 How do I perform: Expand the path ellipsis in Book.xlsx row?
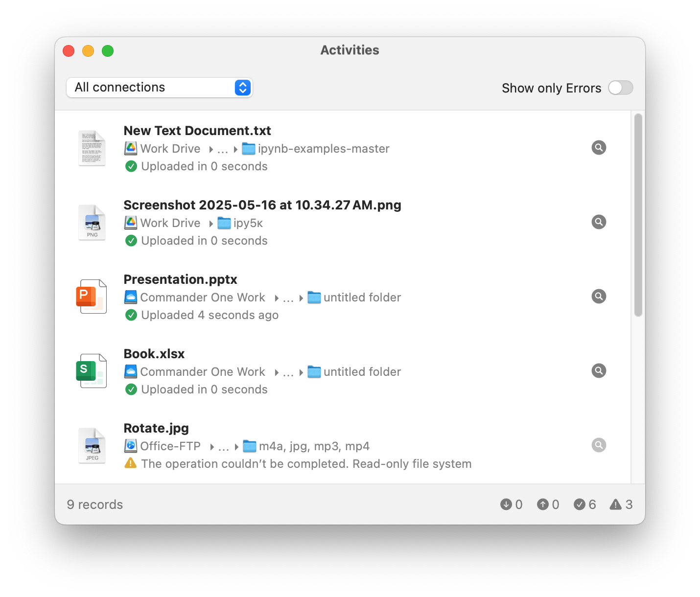pos(288,373)
